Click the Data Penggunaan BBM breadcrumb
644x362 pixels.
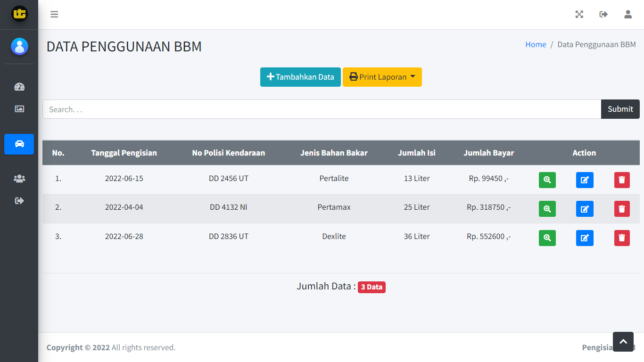tap(596, 44)
